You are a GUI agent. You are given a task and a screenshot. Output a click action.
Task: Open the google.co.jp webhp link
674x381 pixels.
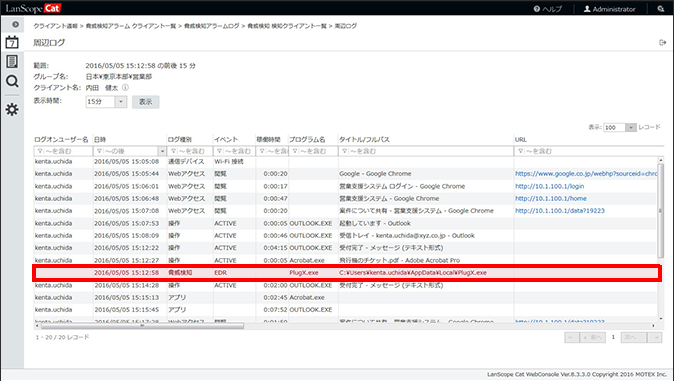point(586,174)
